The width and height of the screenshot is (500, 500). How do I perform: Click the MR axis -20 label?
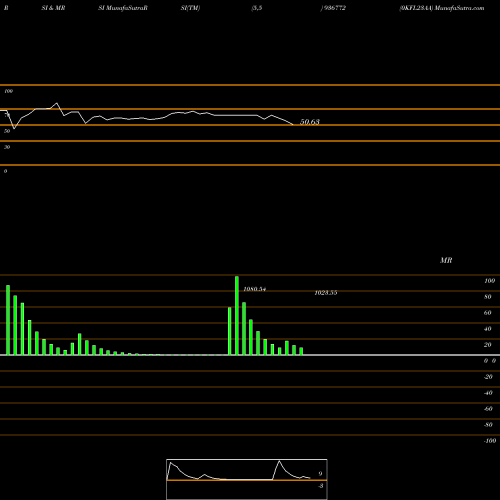pos(488,377)
